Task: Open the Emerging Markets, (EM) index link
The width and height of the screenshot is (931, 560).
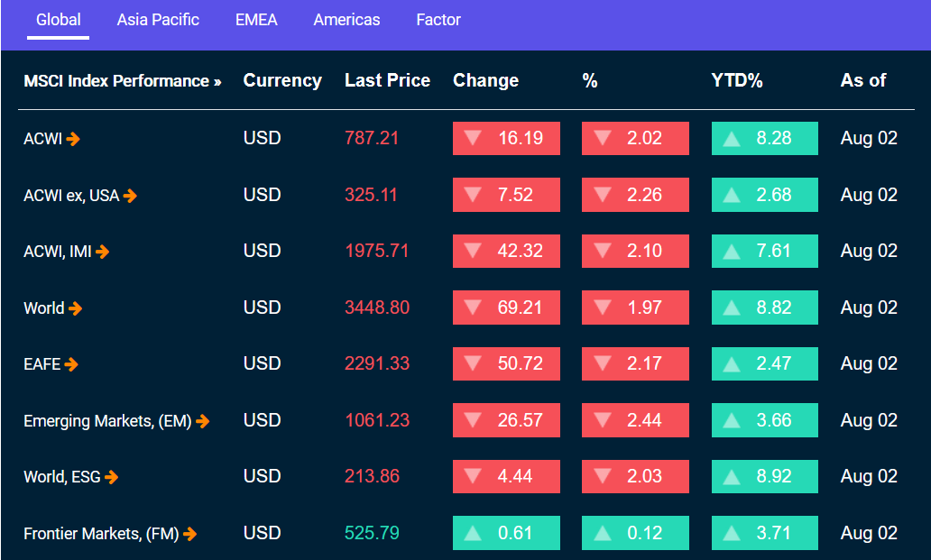Action: (x=107, y=421)
